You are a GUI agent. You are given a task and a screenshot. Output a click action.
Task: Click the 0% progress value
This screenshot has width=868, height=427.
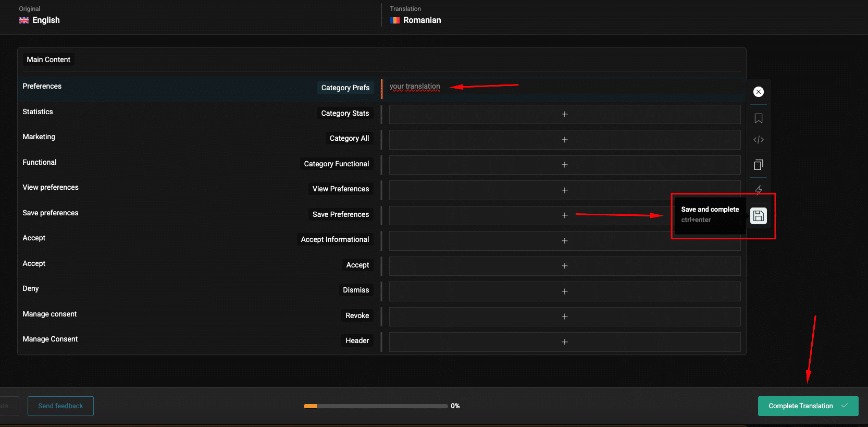pyautogui.click(x=455, y=406)
